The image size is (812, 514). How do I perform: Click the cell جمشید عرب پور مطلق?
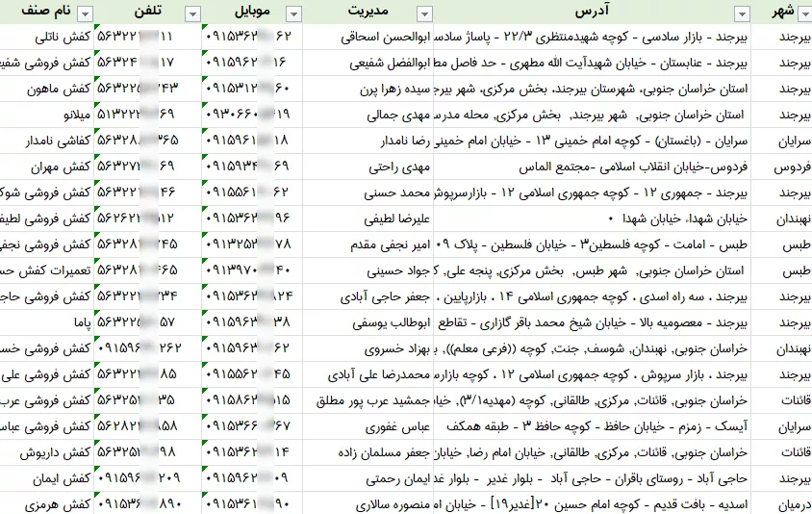tap(368, 400)
